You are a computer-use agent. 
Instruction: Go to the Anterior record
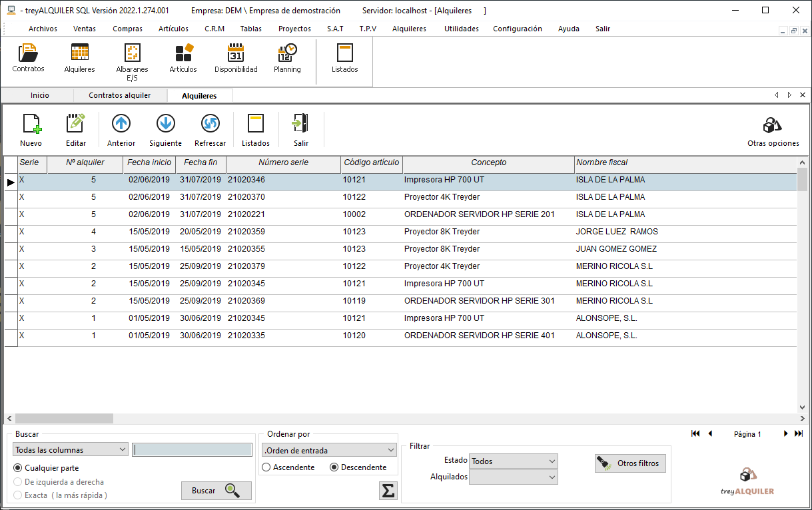click(x=121, y=130)
